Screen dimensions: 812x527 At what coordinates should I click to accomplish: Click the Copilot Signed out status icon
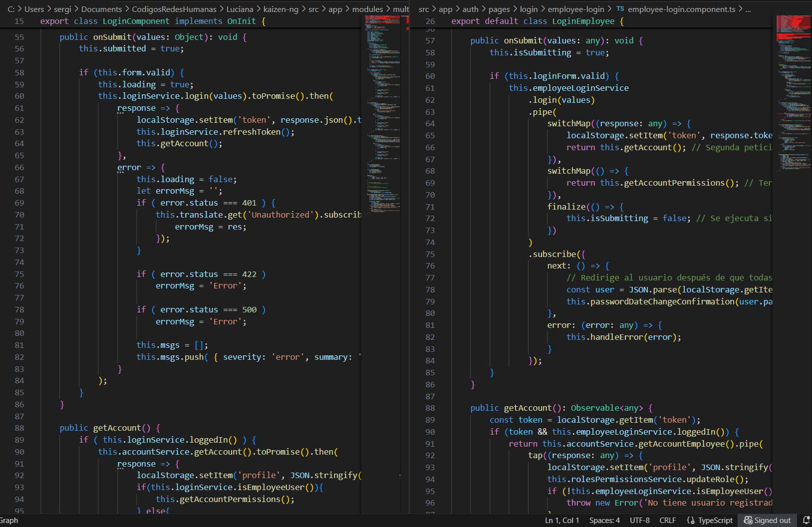(767, 520)
